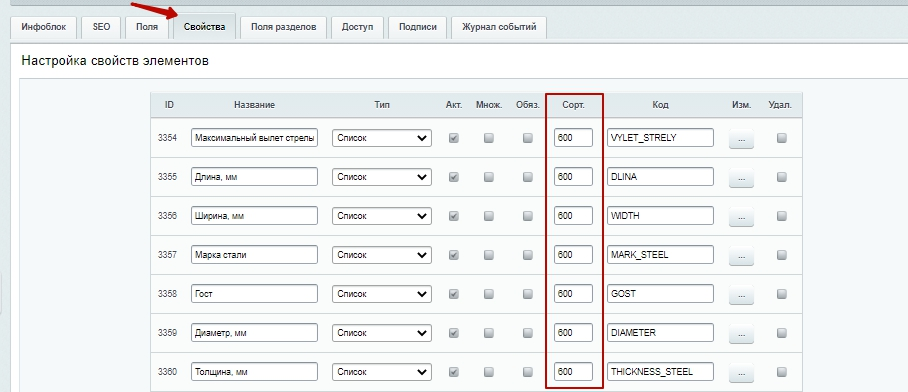Click the code field VYLET_STRELY
Screen dimensions: 908x392
(x=660, y=138)
